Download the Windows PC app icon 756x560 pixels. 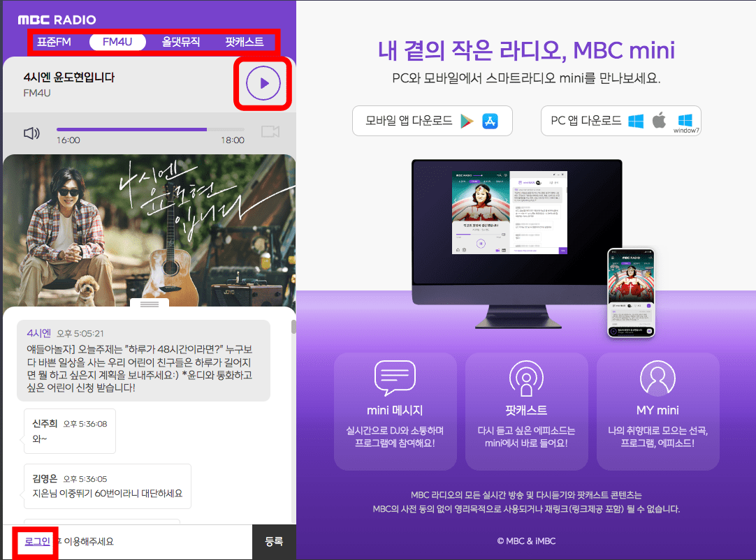point(636,121)
